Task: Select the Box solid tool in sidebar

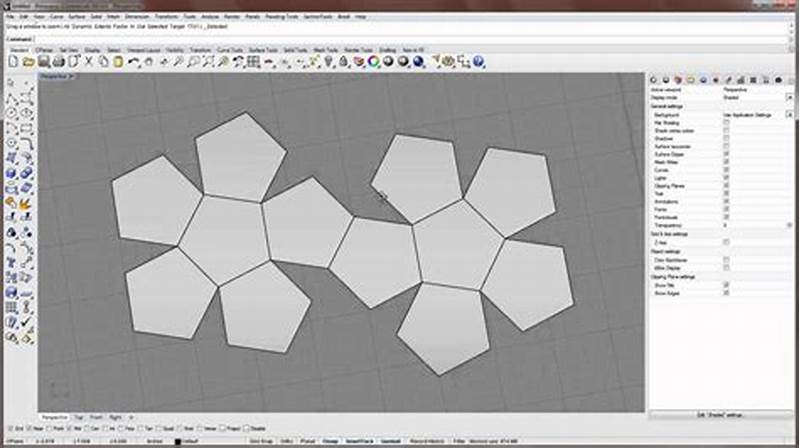Action: [x=11, y=173]
